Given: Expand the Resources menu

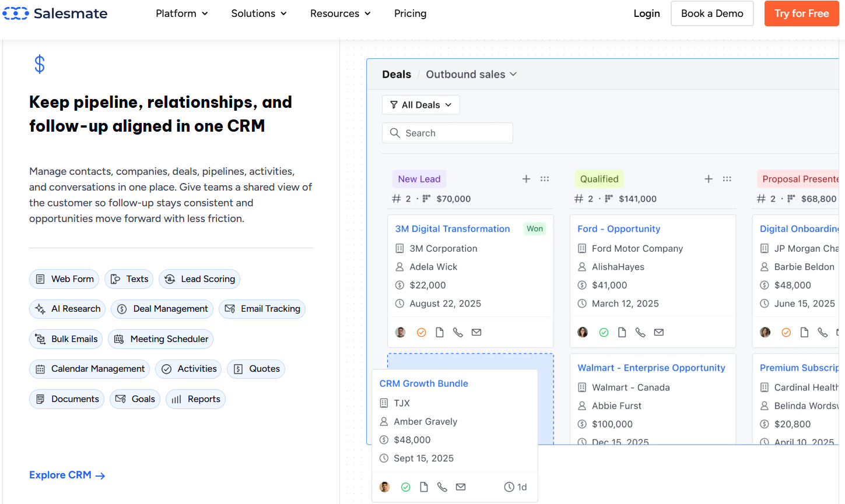Looking at the screenshot, I should click(x=341, y=13).
